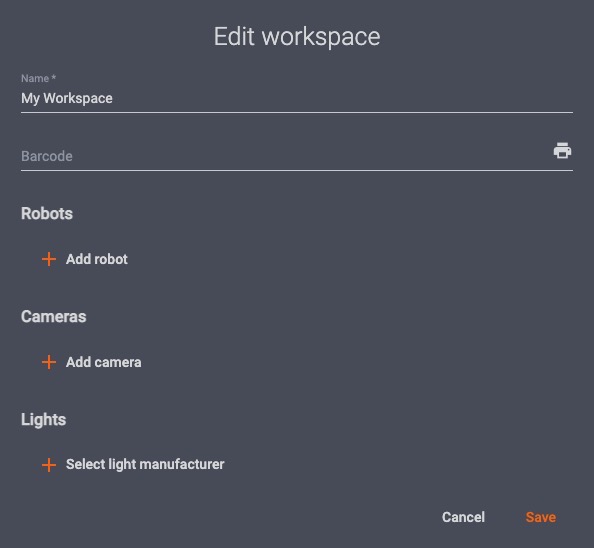Click the orange plus beside Add camera
Viewport: 594px width, 548px height.
point(49,362)
